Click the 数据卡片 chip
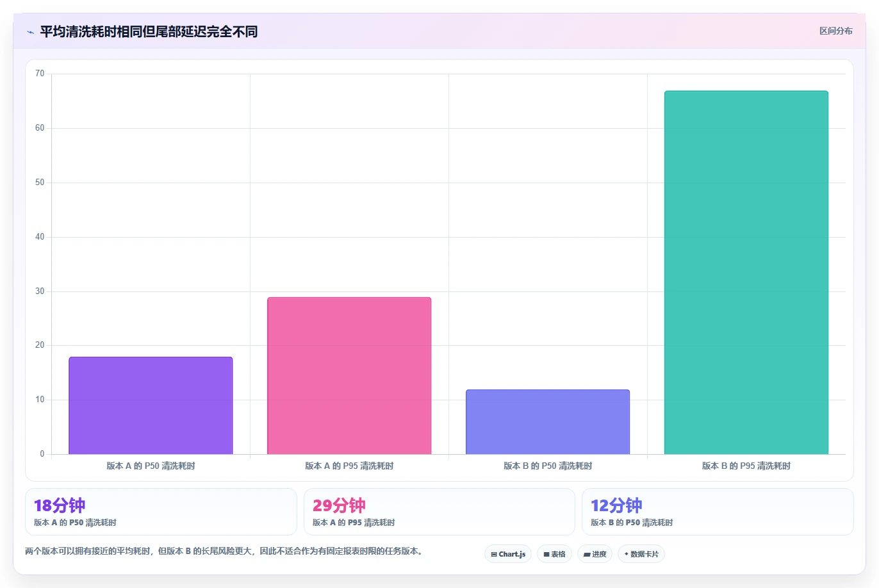The height and width of the screenshot is (588, 879). tap(641, 554)
